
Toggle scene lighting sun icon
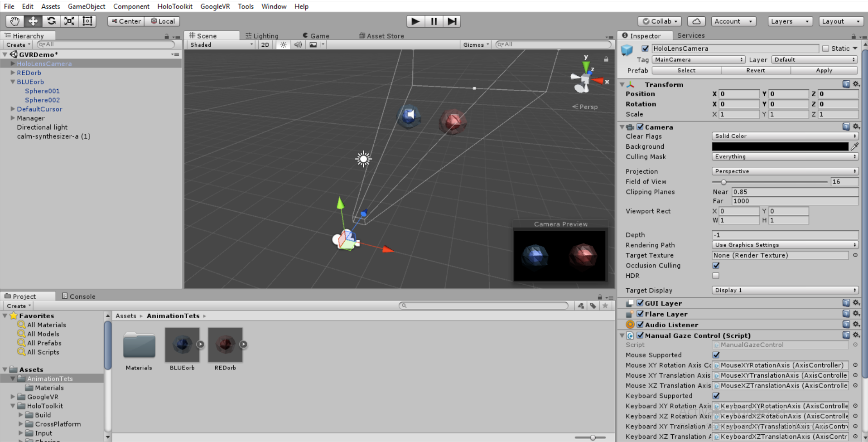(283, 45)
